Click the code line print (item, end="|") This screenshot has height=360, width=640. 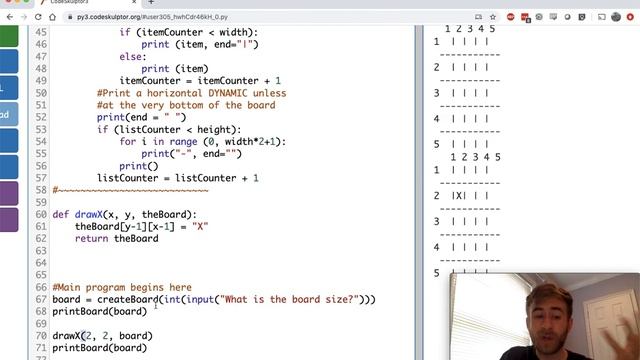200,44
